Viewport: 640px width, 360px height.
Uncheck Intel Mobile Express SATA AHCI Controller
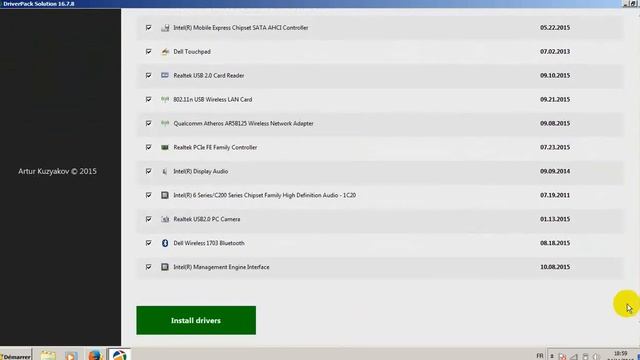[149, 28]
